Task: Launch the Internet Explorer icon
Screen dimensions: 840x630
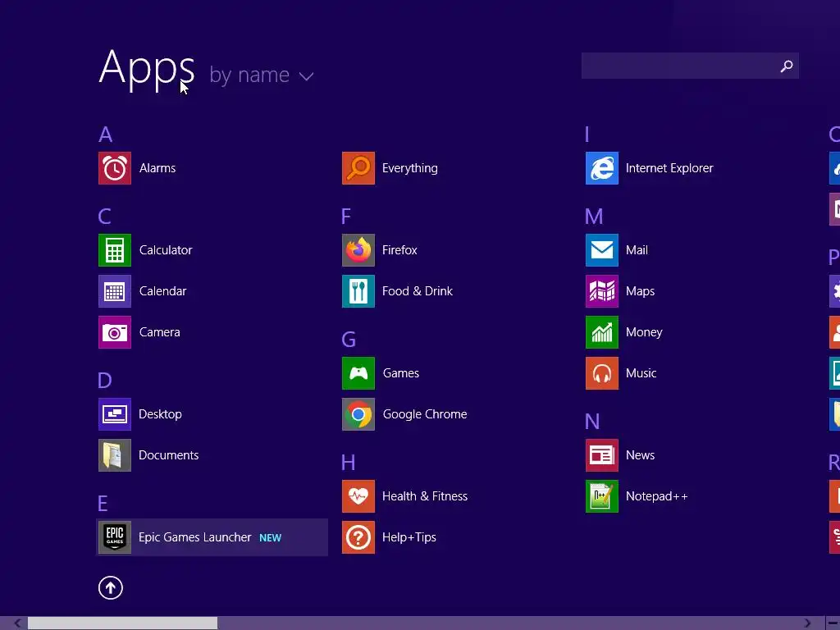Action: coord(602,168)
